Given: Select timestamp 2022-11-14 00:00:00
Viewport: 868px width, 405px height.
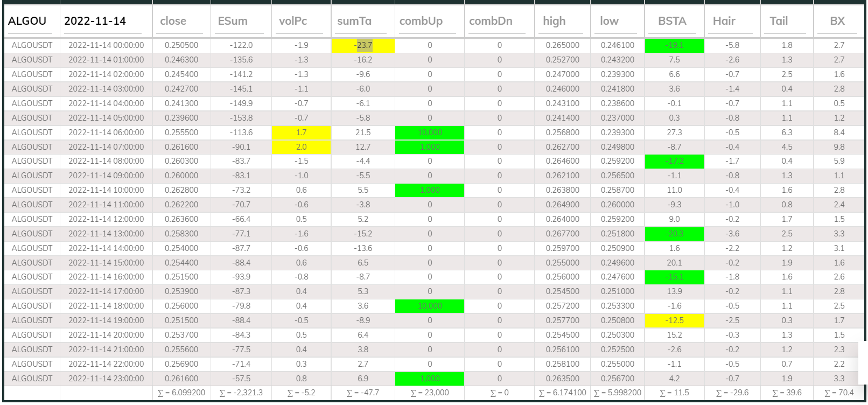Looking at the screenshot, I should point(106,45).
